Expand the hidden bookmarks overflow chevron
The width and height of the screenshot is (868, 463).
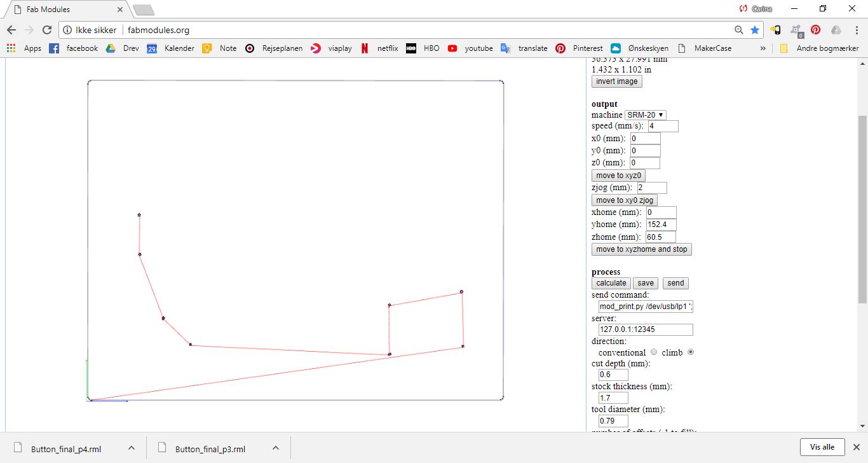click(x=763, y=48)
